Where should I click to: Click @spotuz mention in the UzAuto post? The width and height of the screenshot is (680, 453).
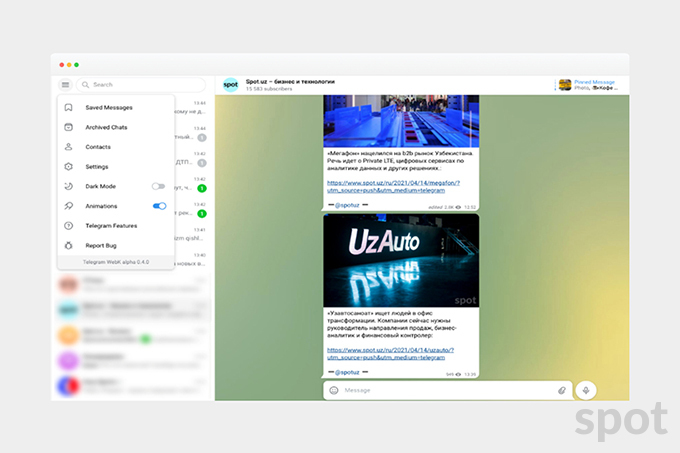click(347, 372)
